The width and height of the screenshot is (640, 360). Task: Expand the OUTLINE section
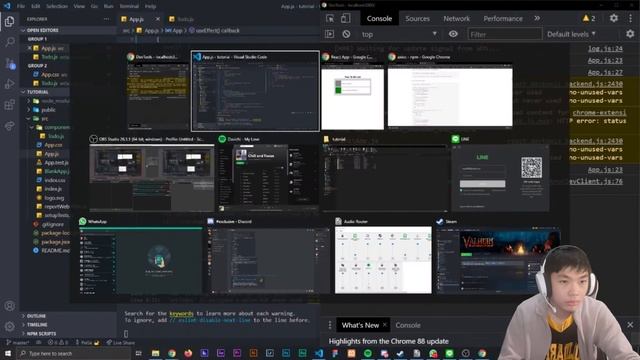coord(36,316)
